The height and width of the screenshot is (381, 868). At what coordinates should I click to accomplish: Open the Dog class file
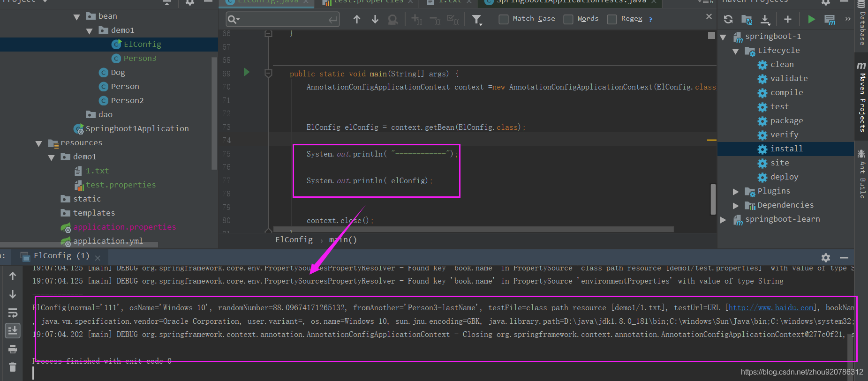118,72
